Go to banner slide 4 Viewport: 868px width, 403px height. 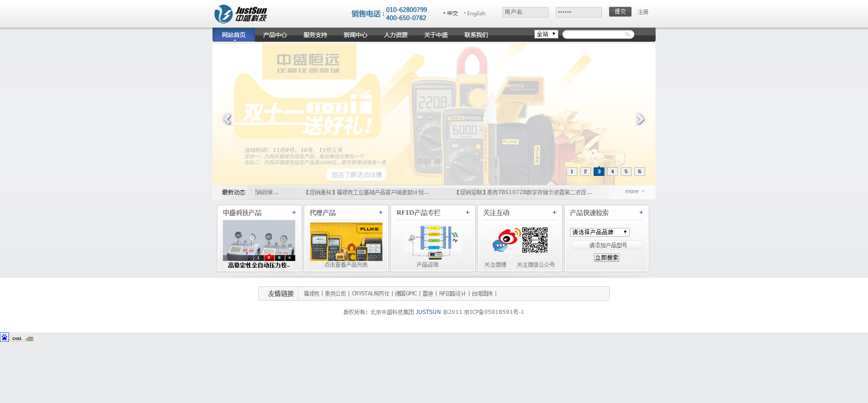coord(613,171)
